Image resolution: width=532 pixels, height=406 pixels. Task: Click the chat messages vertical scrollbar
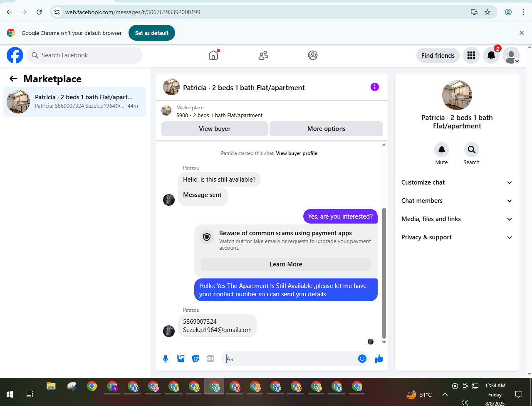tap(384, 273)
